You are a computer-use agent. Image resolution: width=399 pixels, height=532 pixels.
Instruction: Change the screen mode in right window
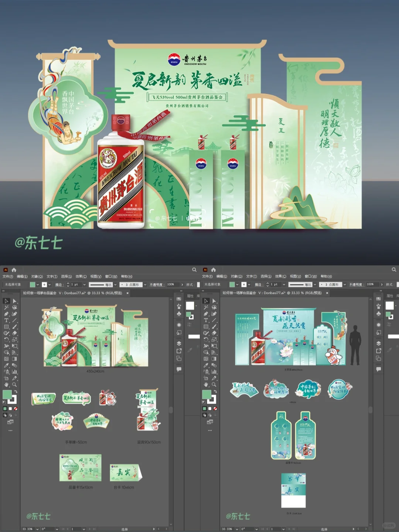pyautogui.click(x=210, y=422)
